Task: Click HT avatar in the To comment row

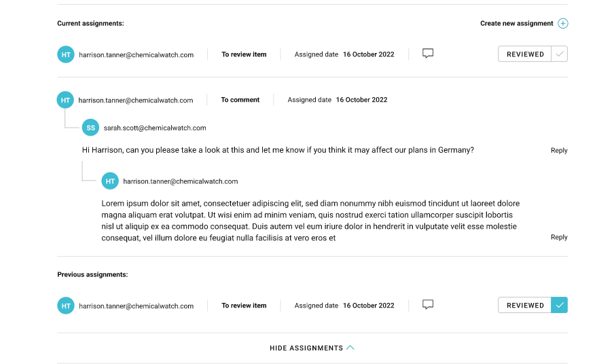Action: pyautogui.click(x=65, y=101)
